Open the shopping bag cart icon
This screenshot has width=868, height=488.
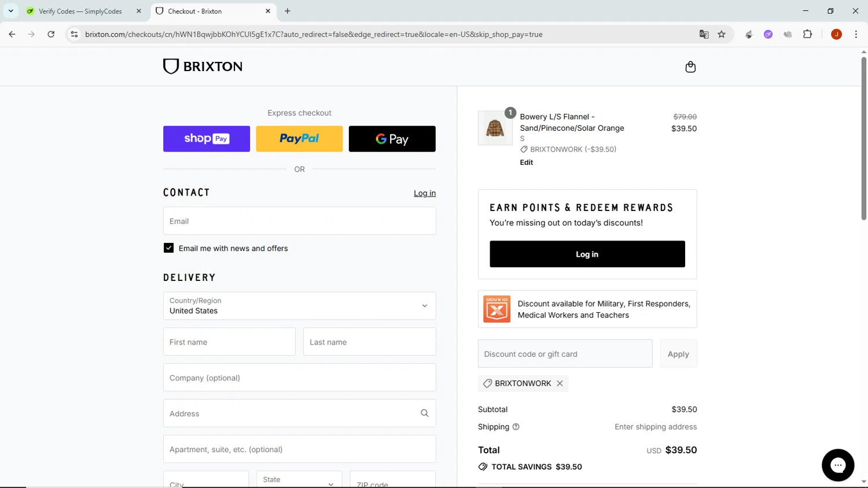click(x=690, y=67)
